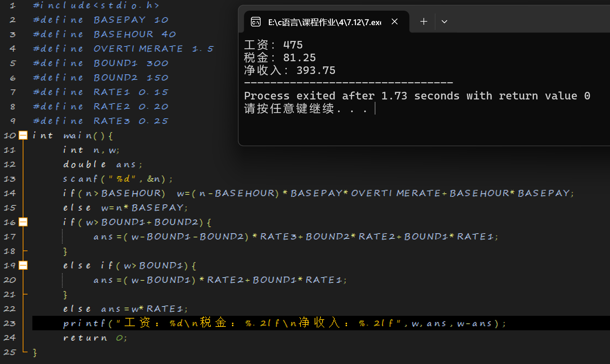Click the '#define RATE2 0.20' line
The width and height of the screenshot is (610, 364).
pos(101,107)
